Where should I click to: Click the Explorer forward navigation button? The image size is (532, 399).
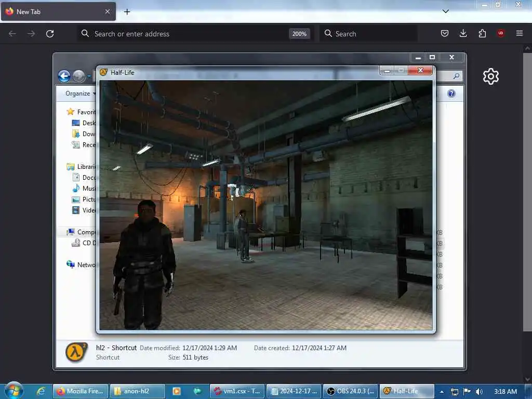pos(79,76)
